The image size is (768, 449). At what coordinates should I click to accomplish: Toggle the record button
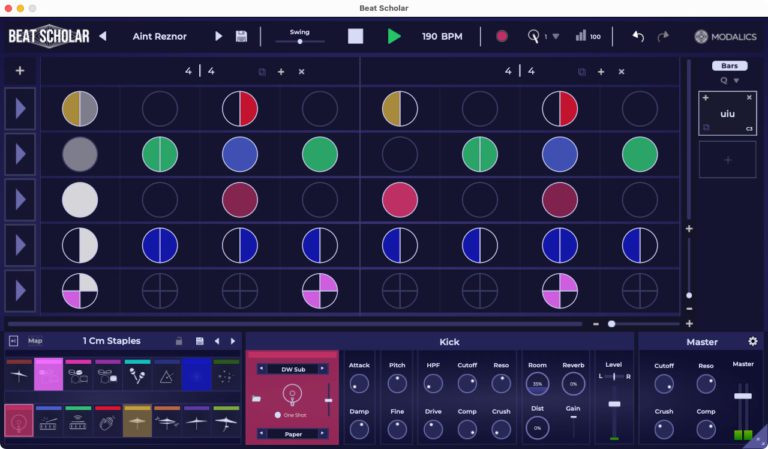502,36
